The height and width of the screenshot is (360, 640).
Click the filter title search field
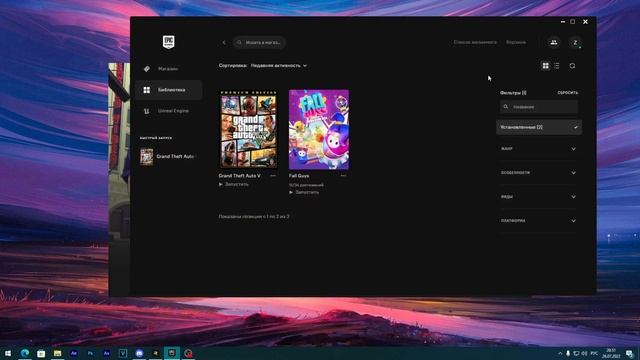[539, 107]
